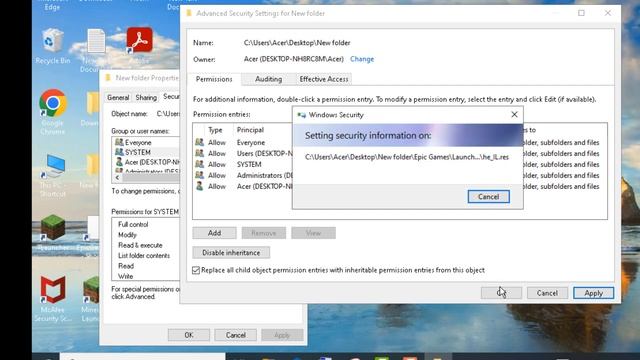Select Read & execute permission row

(x=140, y=245)
